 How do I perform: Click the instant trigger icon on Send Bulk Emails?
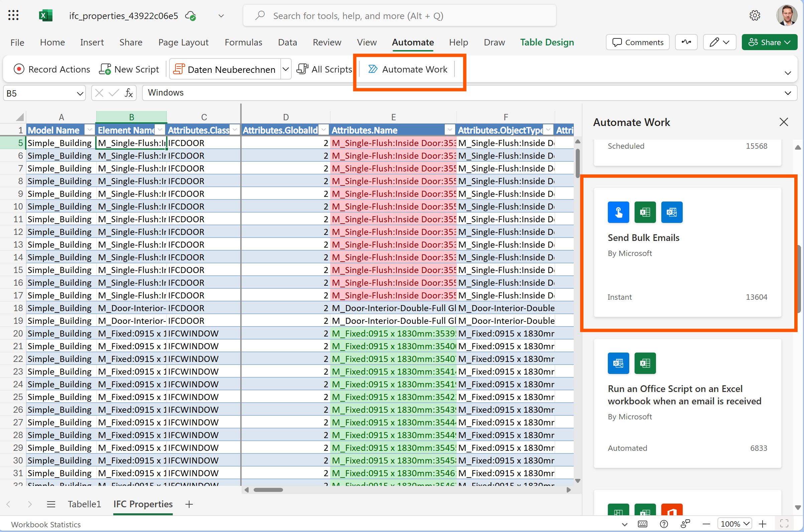click(619, 212)
